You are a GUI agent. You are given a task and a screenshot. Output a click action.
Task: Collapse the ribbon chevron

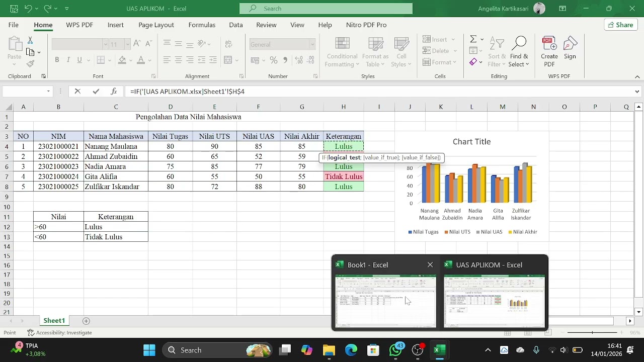click(637, 76)
